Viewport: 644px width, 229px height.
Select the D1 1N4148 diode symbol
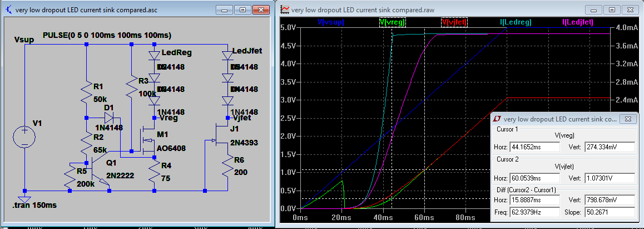109,118
